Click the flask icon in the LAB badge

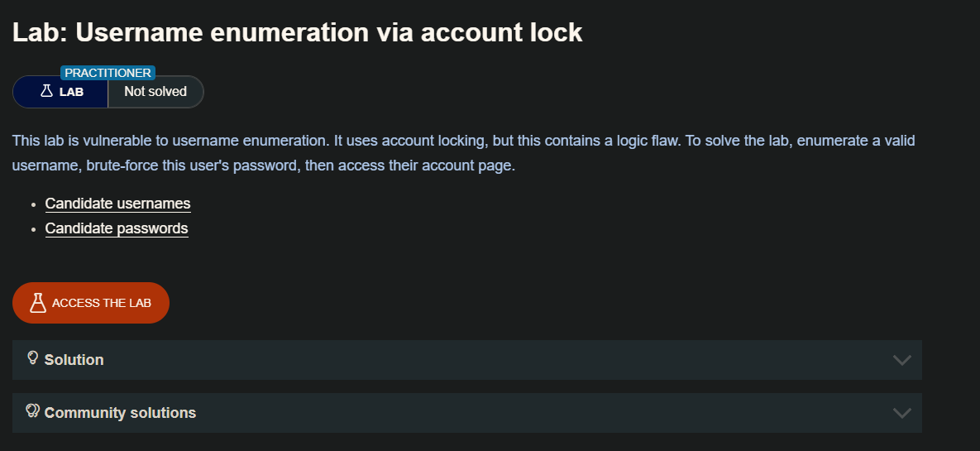pos(46,91)
